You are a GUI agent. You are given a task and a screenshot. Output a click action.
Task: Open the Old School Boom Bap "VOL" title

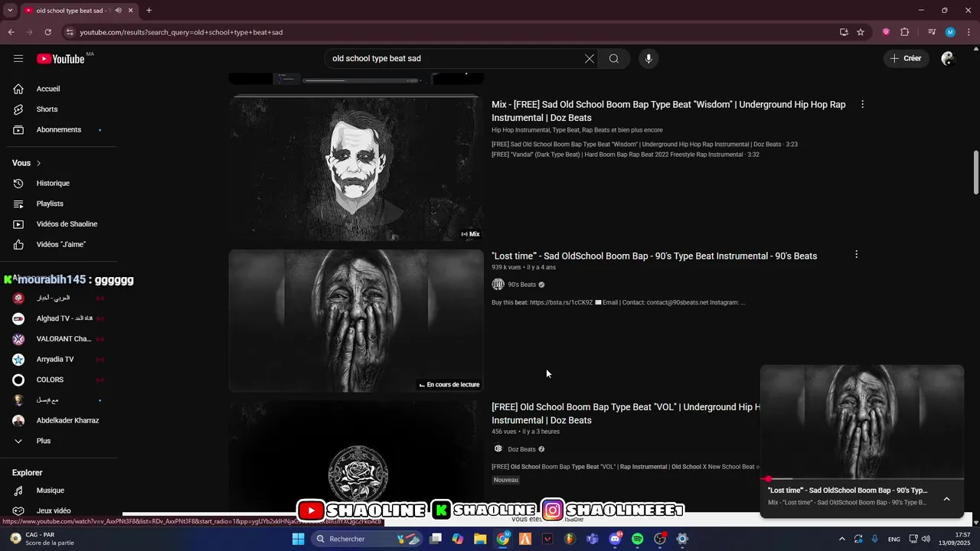click(626, 413)
